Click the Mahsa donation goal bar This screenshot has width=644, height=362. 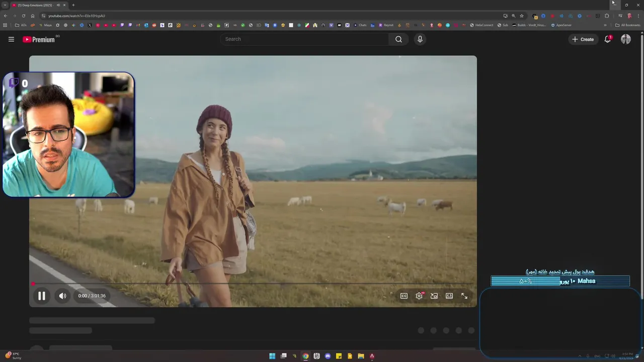[x=560, y=281]
